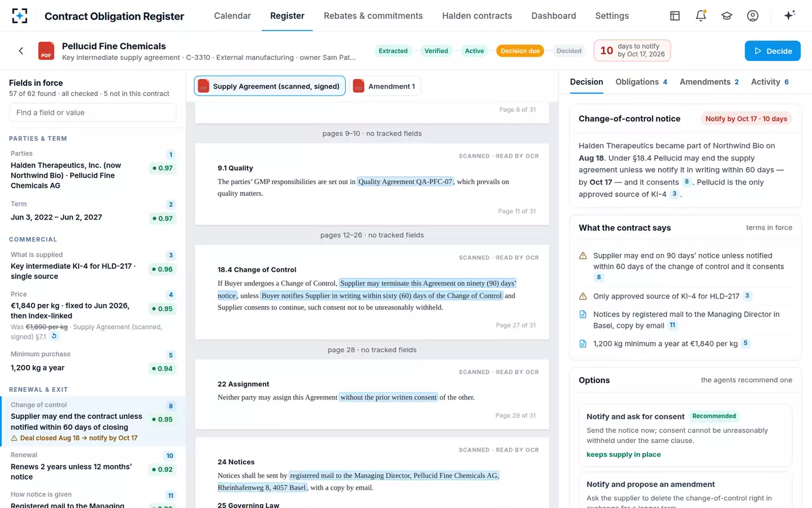The image size is (812, 508).
Task: Select the Renewal field row
Action: tap(93, 466)
